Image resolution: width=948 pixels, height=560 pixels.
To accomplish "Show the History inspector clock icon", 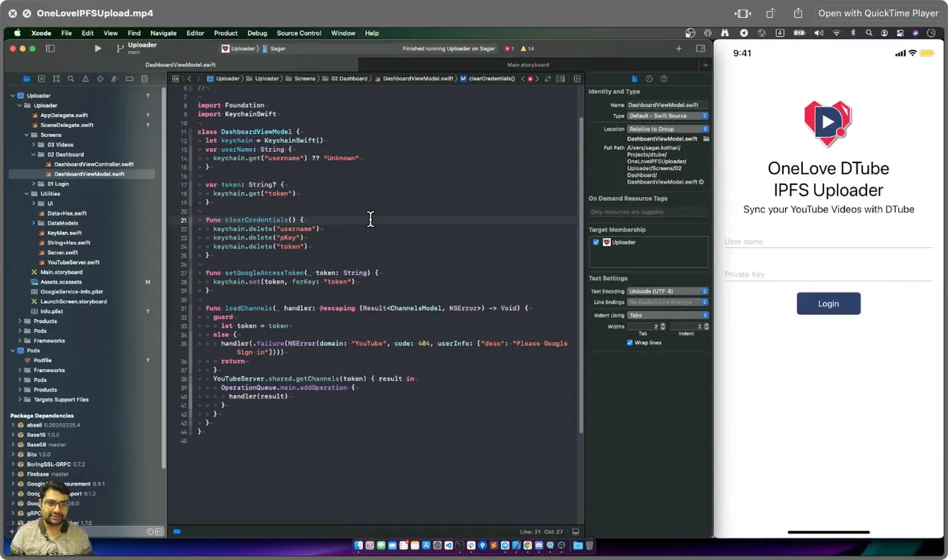I will tap(649, 79).
